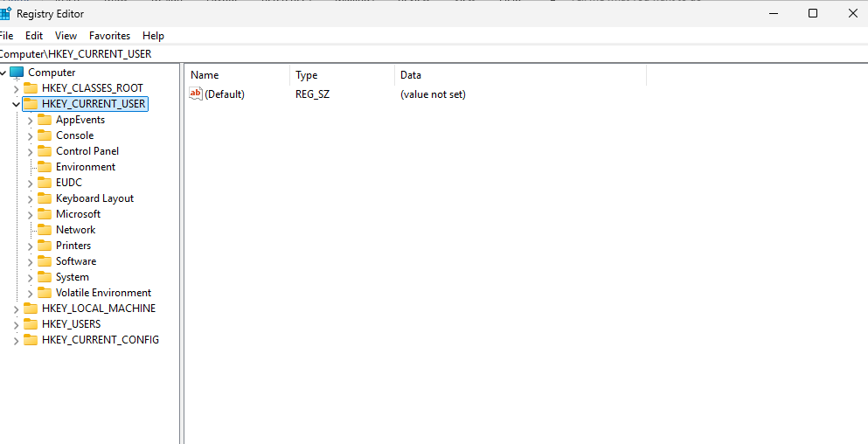Open the File menu
The height and width of the screenshot is (444, 868).
tap(5, 36)
